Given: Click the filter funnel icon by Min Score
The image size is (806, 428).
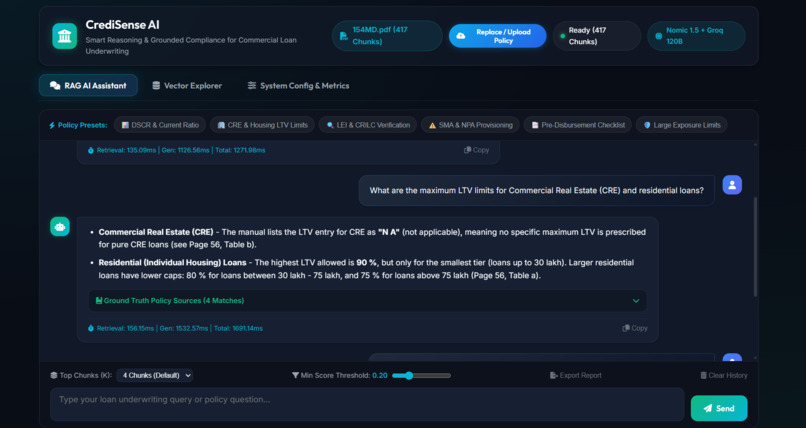Looking at the screenshot, I should click(x=295, y=376).
